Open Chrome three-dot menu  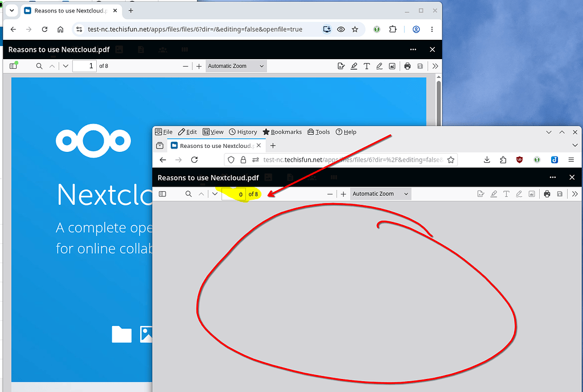click(432, 30)
